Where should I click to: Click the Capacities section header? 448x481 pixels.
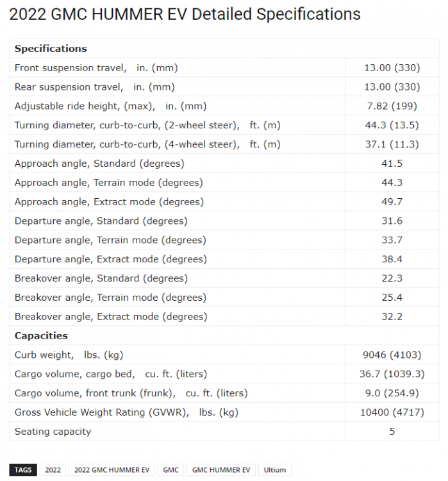41,335
